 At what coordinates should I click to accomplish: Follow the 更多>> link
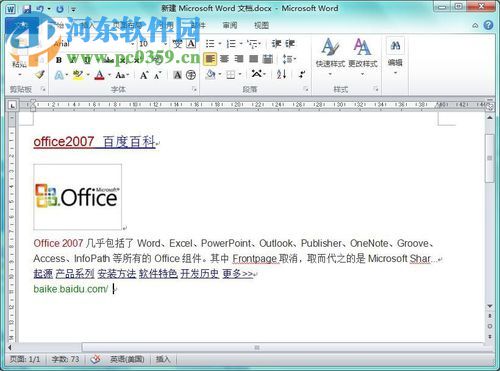pyautogui.click(x=238, y=274)
